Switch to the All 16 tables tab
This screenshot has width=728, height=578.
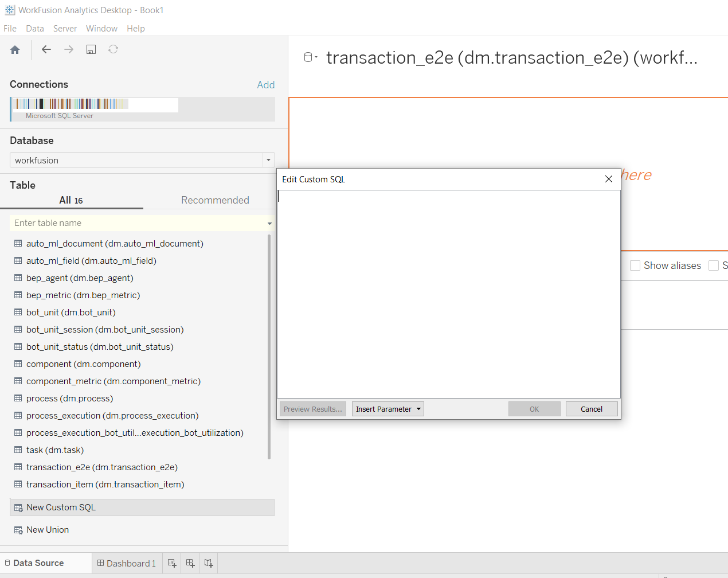[x=71, y=200]
